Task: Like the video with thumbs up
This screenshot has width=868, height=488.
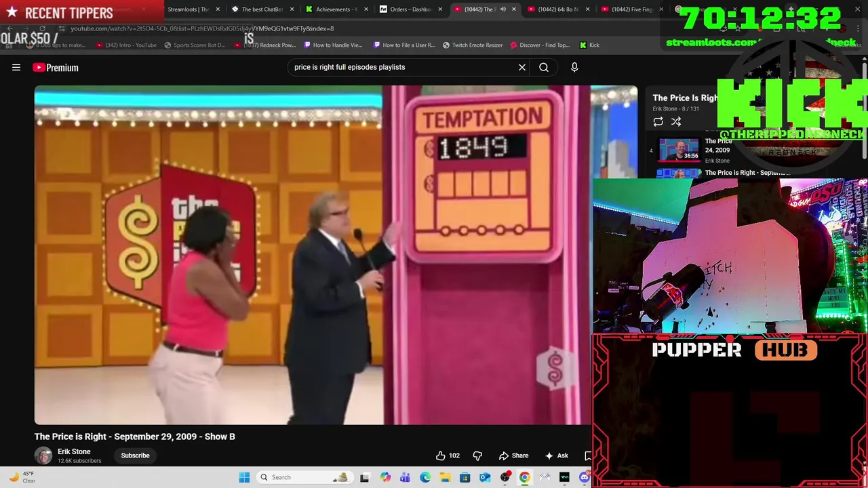Action: (441, 455)
